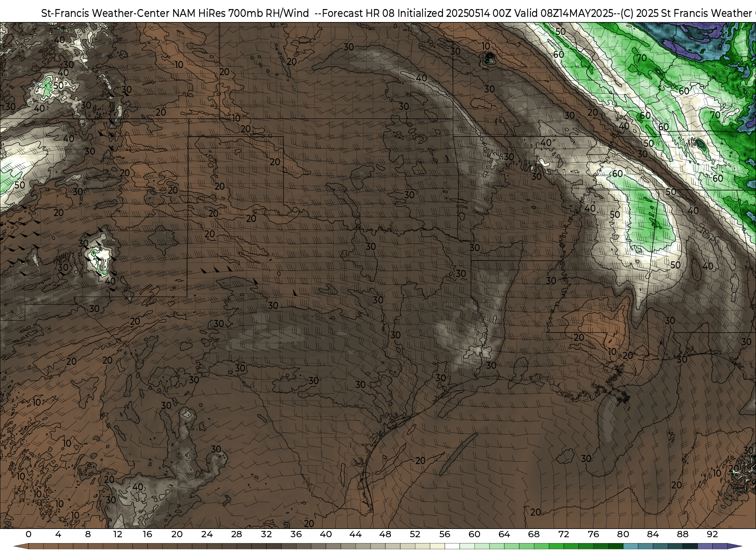This screenshot has height=551, width=756.
Task: Select colorbar tick label 12
Action: pos(118,534)
